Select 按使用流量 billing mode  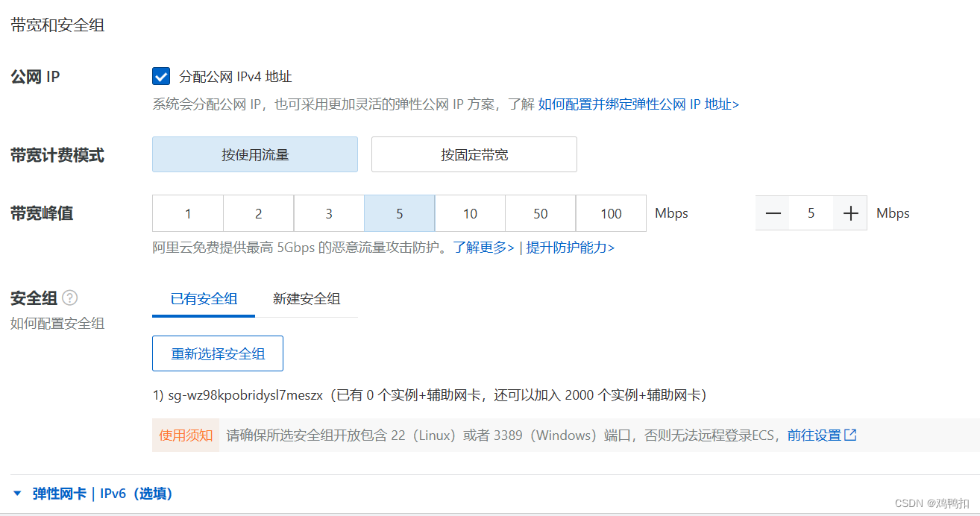[x=255, y=154]
